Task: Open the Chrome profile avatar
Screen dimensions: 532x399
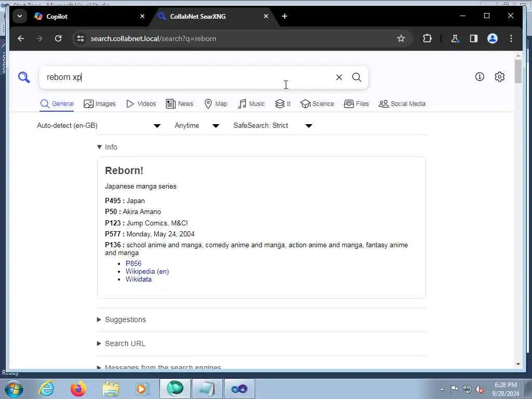Action: click(493, 38)
